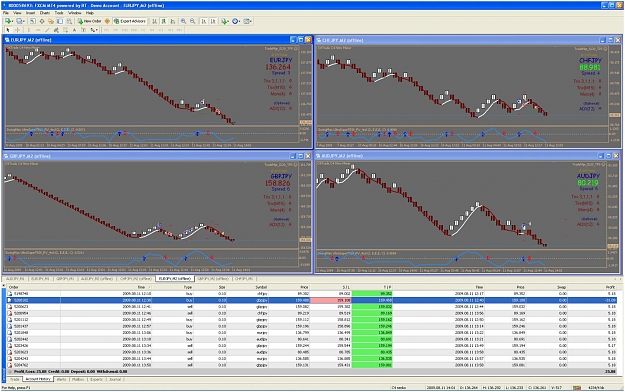Screen dimensions: 625x392
Task: Open MetaEditor with the yellow diamond icon
Action: (x=107, y=21)
